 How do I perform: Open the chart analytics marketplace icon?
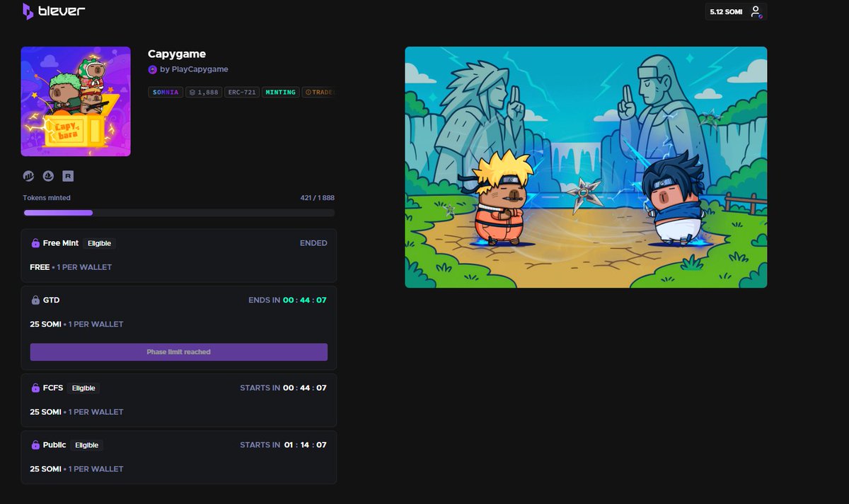(29, 176)
